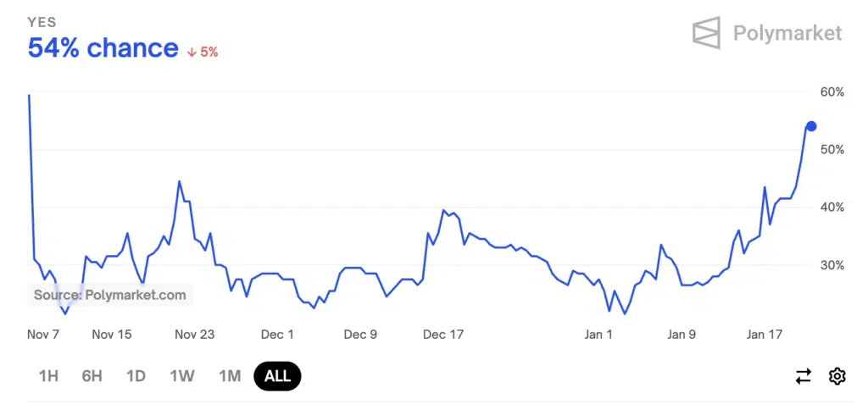Click the YES outcome label
Viewport: 868px width, 410px height.
(x=42, y=22)
